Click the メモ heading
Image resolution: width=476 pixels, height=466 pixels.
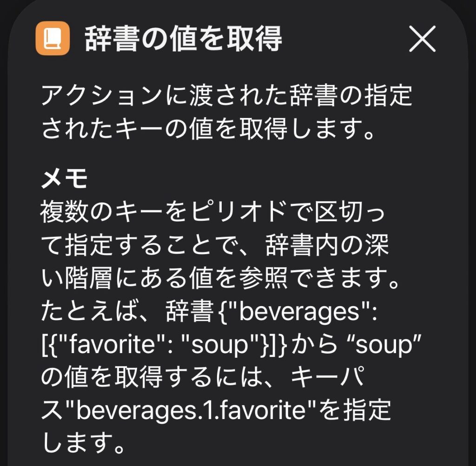(x=65, y=178)
